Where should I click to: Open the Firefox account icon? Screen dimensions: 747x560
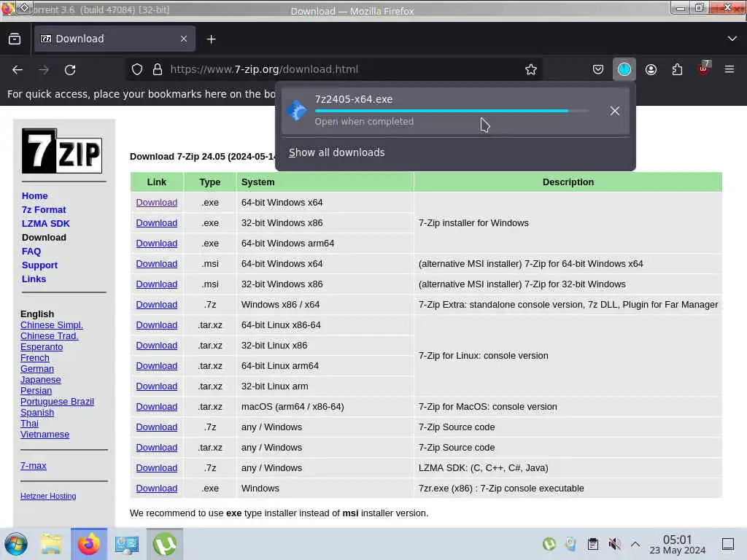point(651,69)
